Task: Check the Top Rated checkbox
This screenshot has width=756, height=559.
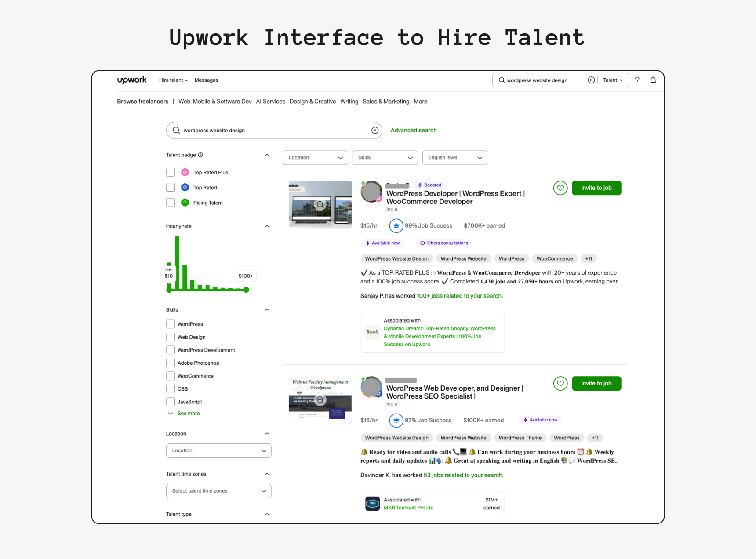Action: click(x=171, y=187)
